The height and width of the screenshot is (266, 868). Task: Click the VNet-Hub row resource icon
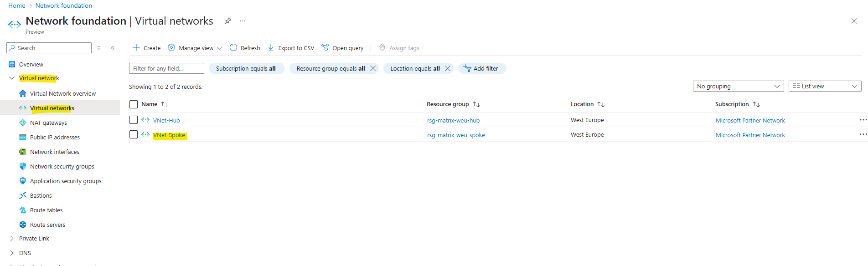145,120
